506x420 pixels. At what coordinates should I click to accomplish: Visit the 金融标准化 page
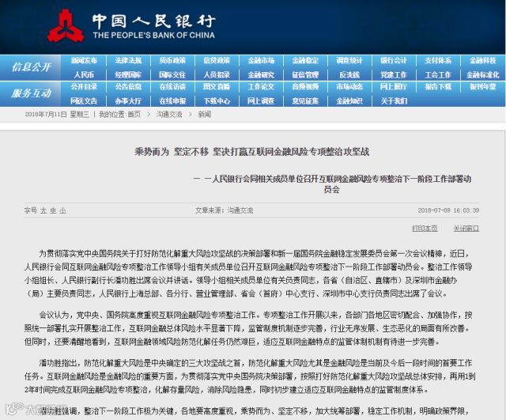tap(483, 75)
